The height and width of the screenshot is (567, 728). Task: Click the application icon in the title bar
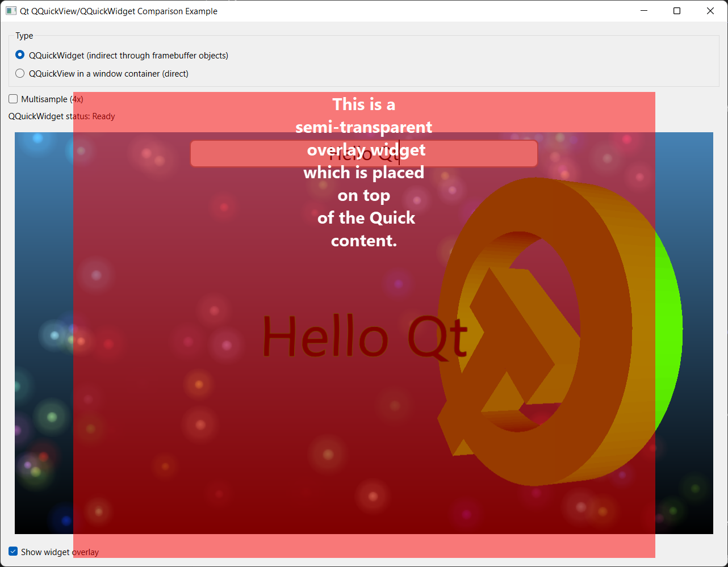[x=11, y=11]
